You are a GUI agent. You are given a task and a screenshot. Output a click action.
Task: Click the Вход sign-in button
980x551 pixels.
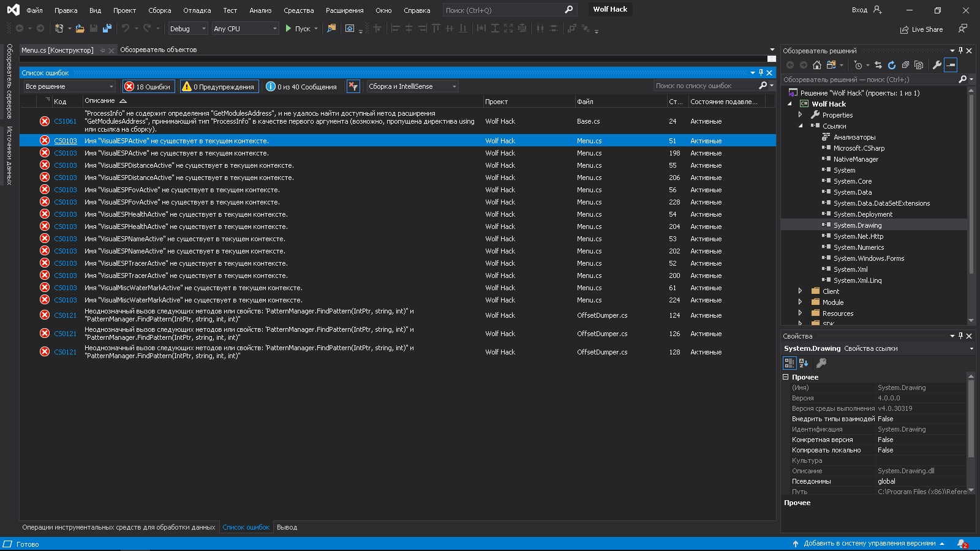pyautogui.click(x=859, y=10)
